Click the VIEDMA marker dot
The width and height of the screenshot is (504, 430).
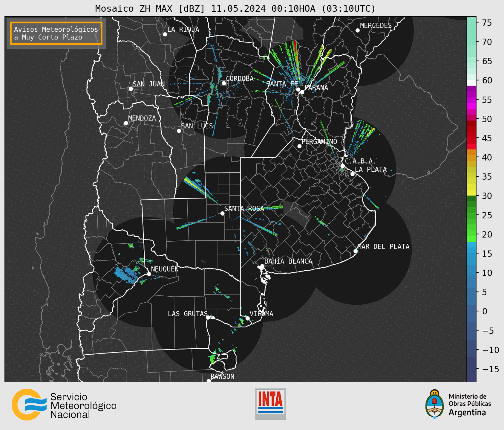tap(247, 318)
